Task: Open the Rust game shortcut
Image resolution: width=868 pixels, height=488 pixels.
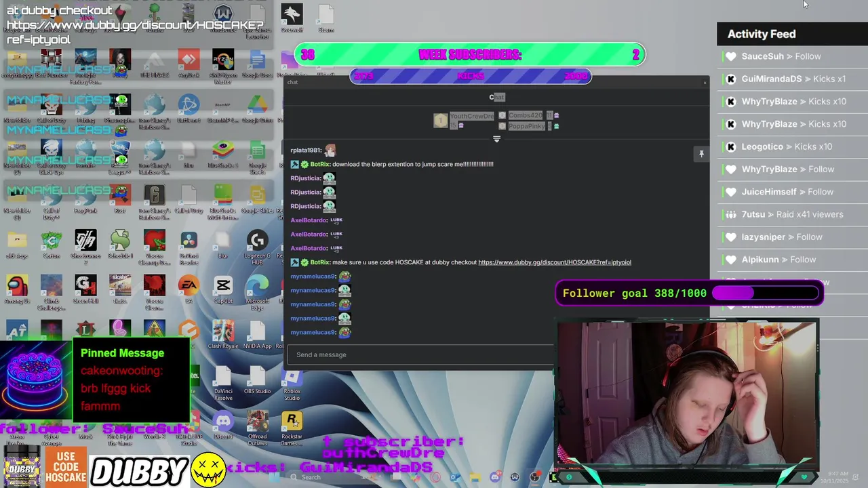Action: [120, 200]
